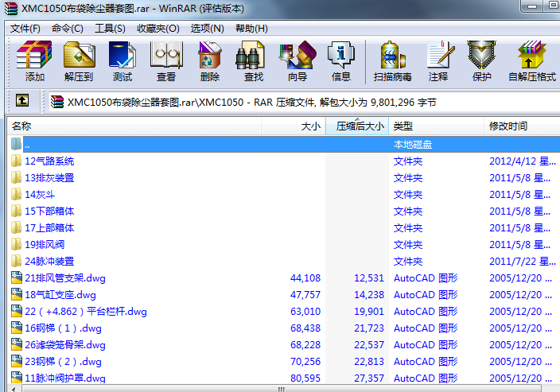
Task: Run the 测试 (Test) archive tool
Action: tap(122, 60)
